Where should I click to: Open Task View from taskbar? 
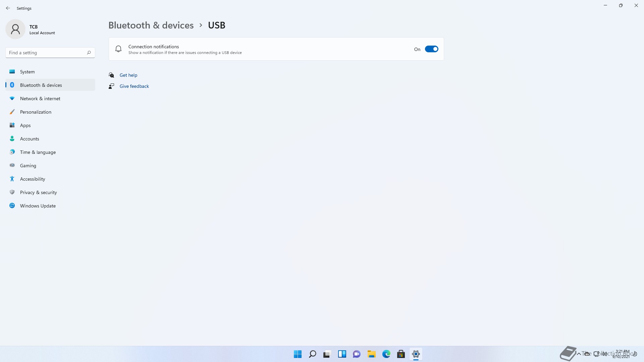point(327,354)
